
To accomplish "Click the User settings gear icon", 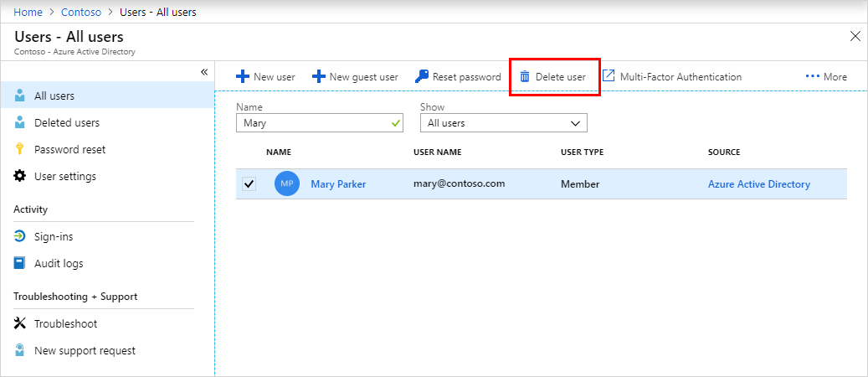I will click(x=20, y=176).
